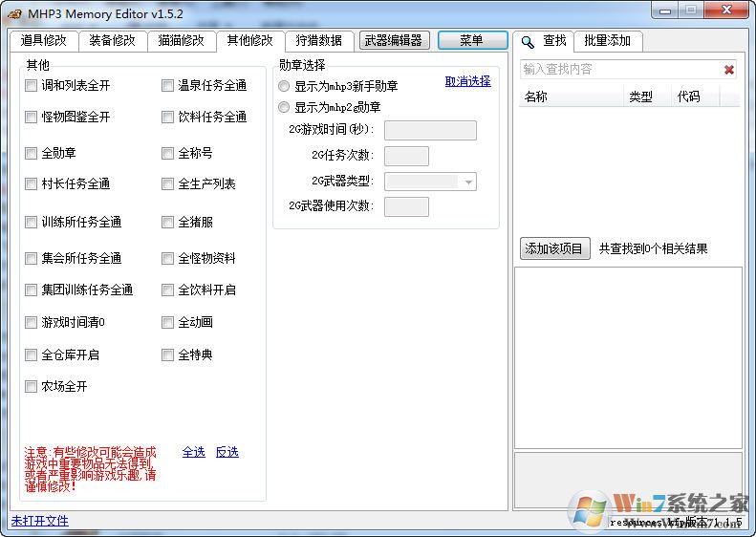The height and width of the screenshot is (537, 756).
Task: Toggle 农场全开 checkbox
Action: click(x=31, y=386)
